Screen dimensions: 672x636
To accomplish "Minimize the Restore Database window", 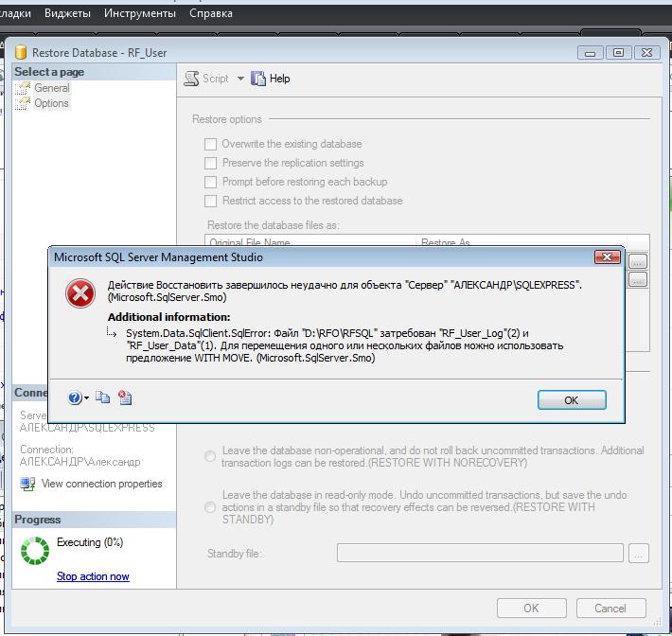I will 591,53.
